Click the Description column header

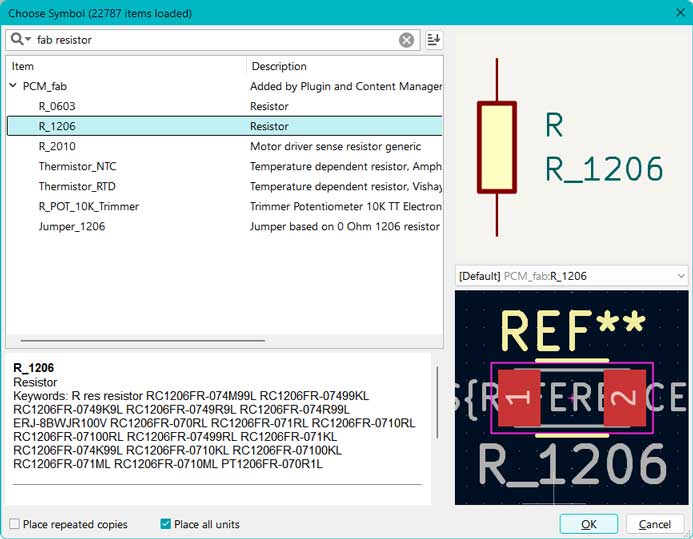click(344, 66)
